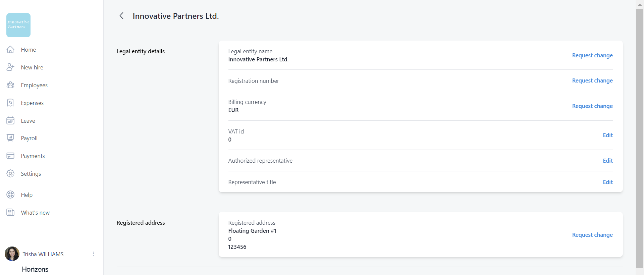Click the Payments card icon
This screenshot has width=644, height=275.
tap(10, 156)
